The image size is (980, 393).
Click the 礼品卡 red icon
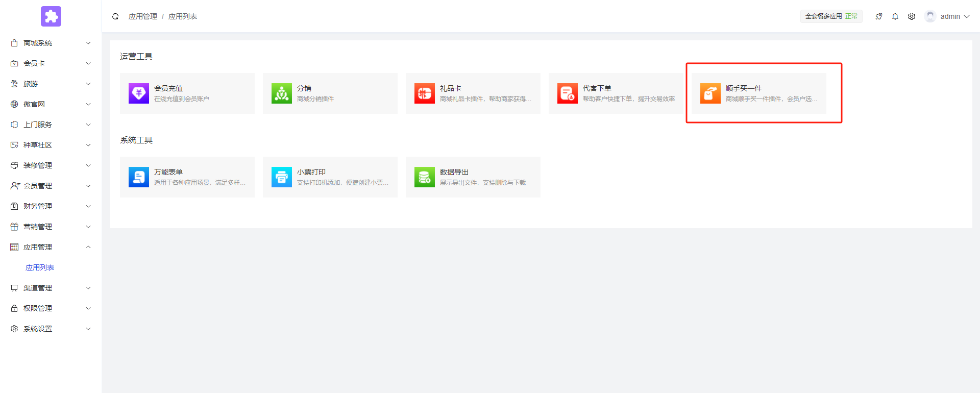(425, 93)
